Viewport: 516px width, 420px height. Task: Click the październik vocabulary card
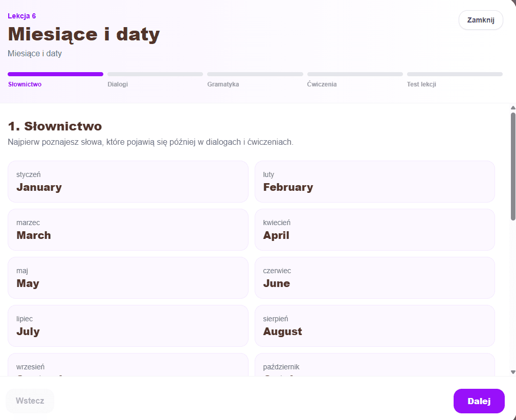coord(375,365)
